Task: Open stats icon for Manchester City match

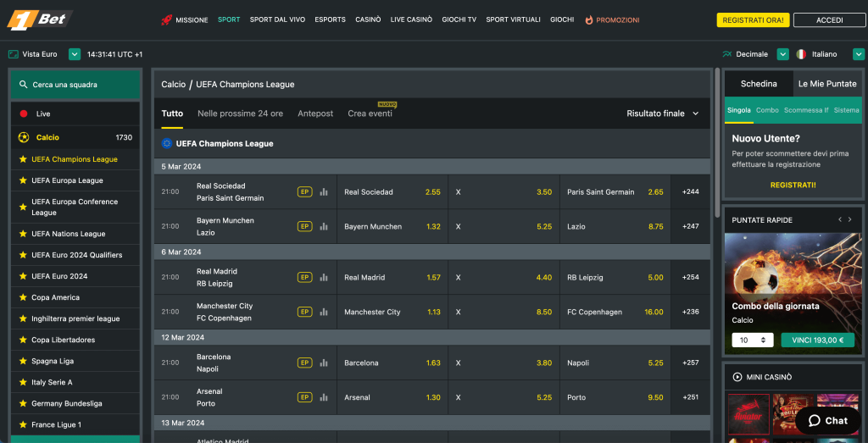Action: (324, 312)
